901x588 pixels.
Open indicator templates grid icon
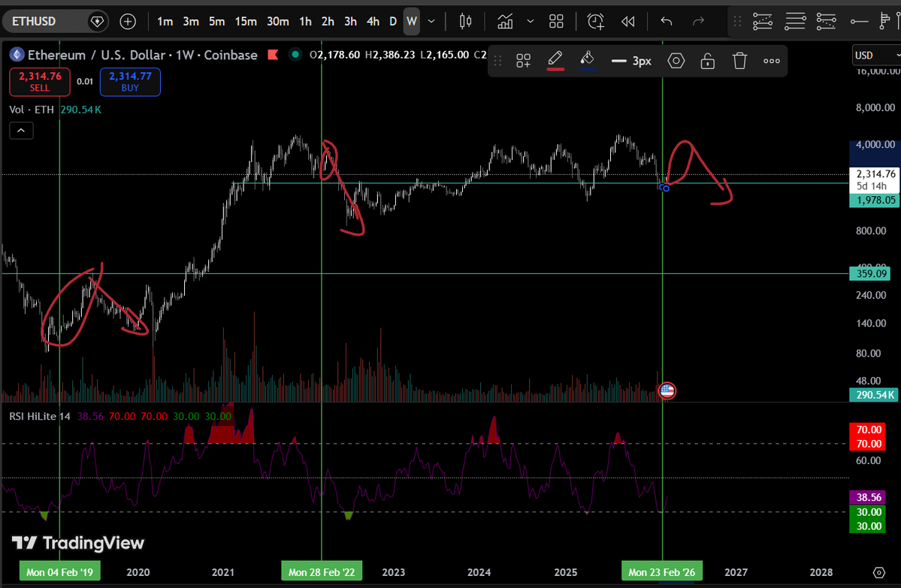556,21
